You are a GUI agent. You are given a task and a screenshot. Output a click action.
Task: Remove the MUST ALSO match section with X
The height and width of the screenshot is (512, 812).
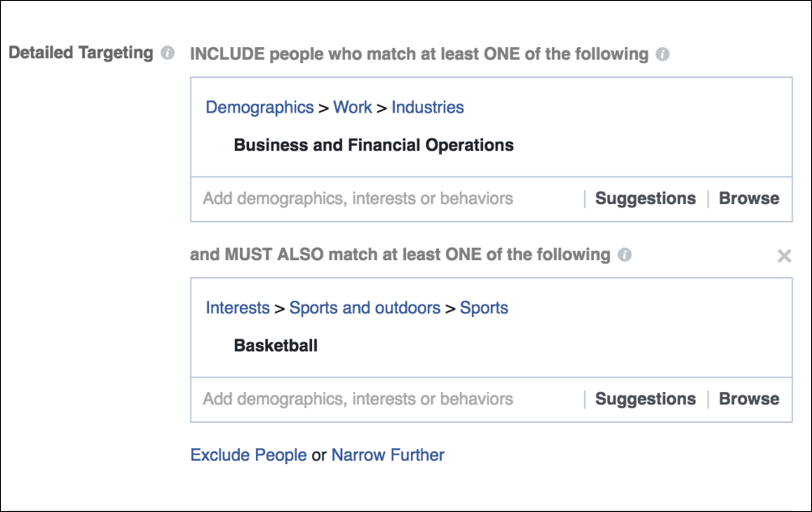tap(784, 256)
